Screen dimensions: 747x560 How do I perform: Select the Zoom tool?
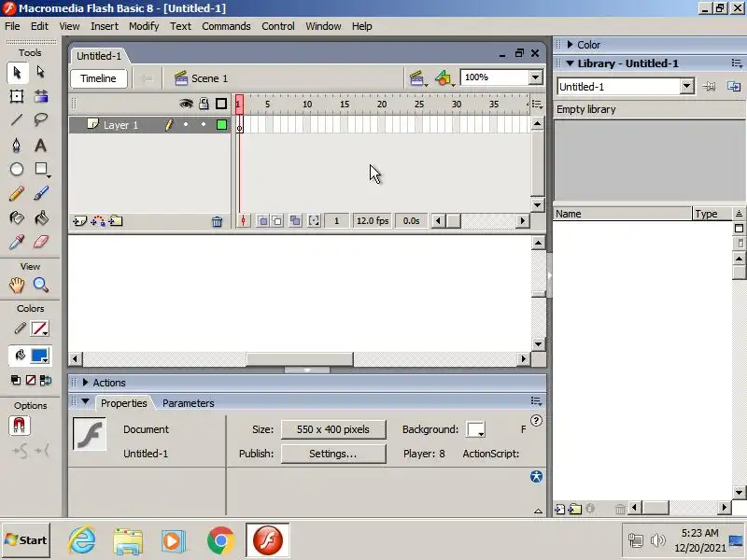[41, 286]
